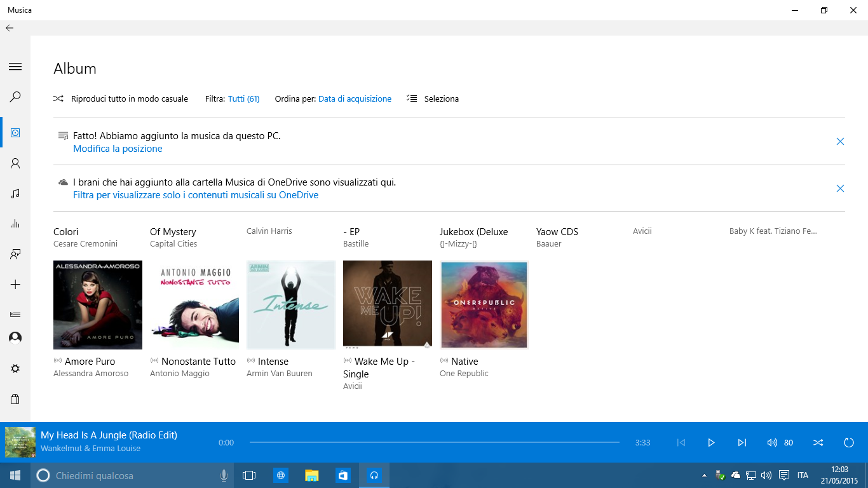Click the 'Modifica la posizione' link
Image resolution: width=868 pixels, height=488 pixels.
118,149
